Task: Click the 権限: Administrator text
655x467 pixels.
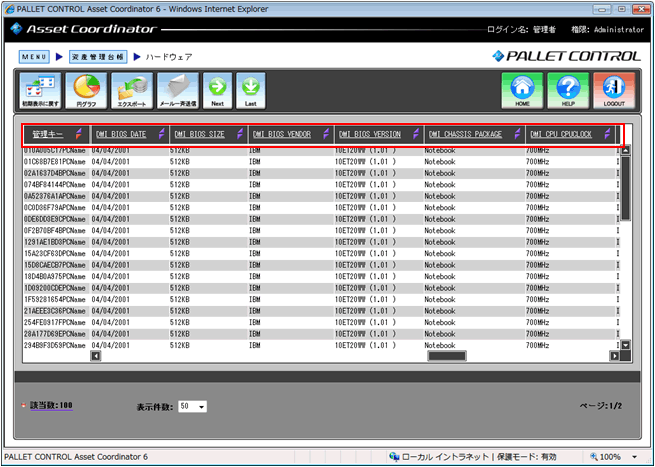Action: [x=608, y=30]
